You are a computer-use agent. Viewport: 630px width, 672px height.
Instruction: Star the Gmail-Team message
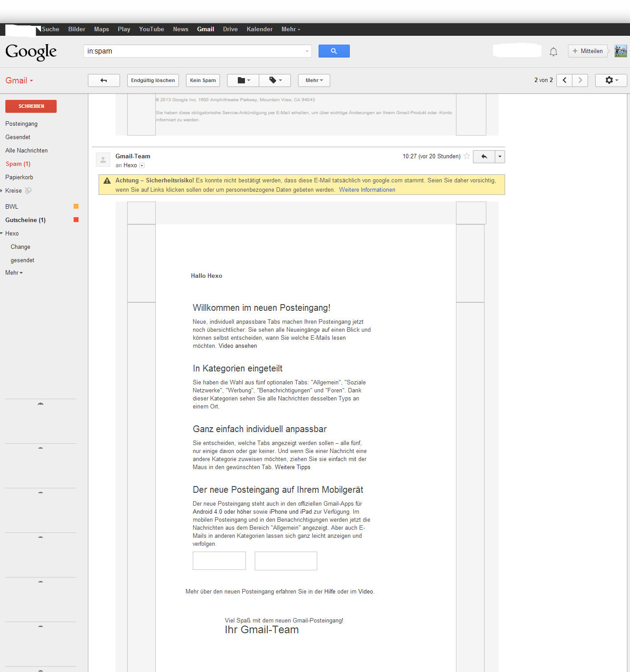tap(467, 156)
